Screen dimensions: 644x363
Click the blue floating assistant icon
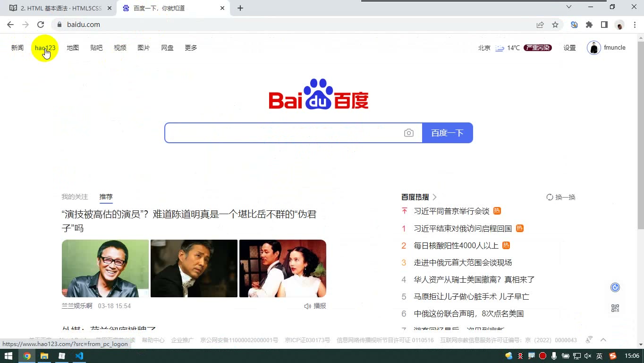pyautogui.click(x=615, y=287)
